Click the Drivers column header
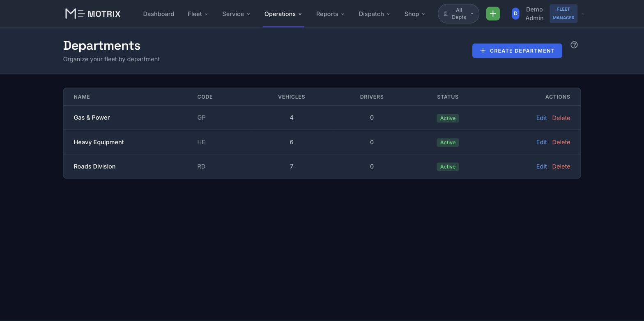Image resolution: width=644 pixels, height=321 pixels. 372,97
